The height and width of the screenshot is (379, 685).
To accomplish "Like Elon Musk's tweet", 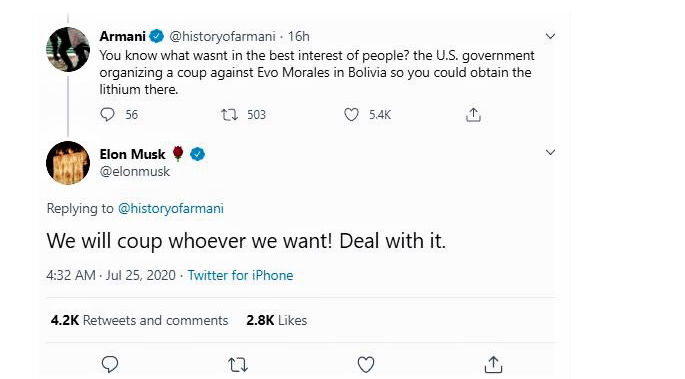I will [x=366, y=365].
